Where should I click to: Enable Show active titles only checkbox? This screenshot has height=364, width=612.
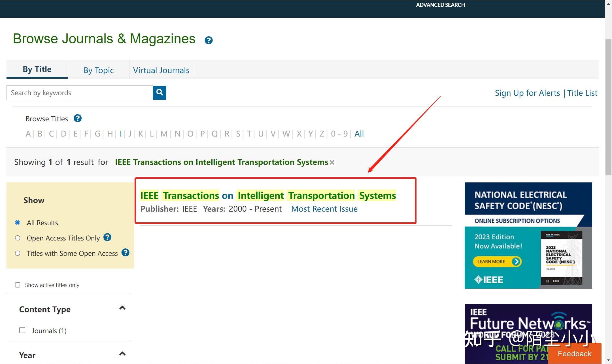point(18,285)
